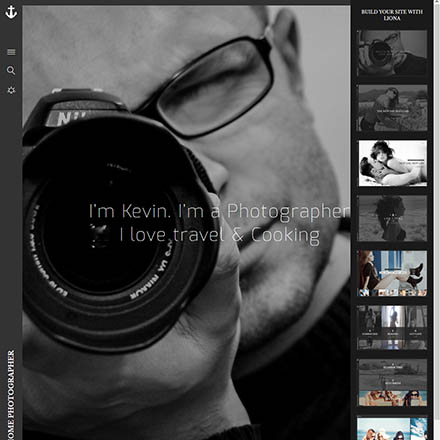Open search with the magnifier icon
This screenshot has height=440, width=440.
click(x=11, y=70)
